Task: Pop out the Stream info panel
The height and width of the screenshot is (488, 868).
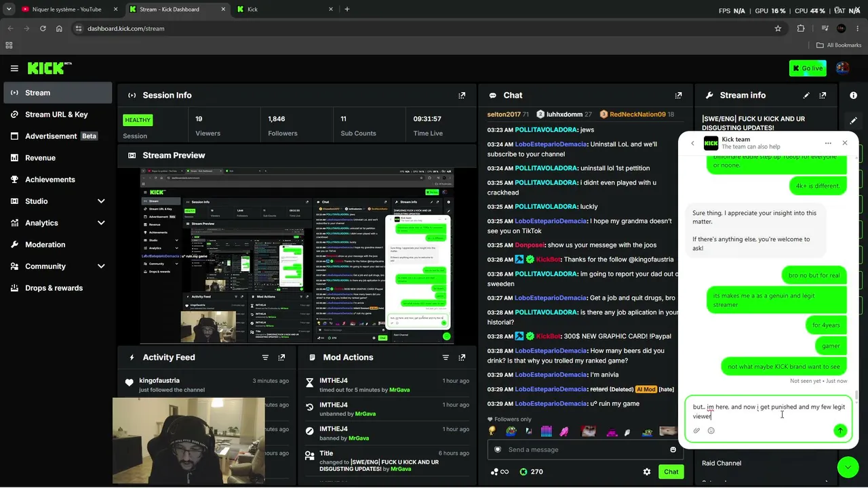Action: click(x=823, y=96)
